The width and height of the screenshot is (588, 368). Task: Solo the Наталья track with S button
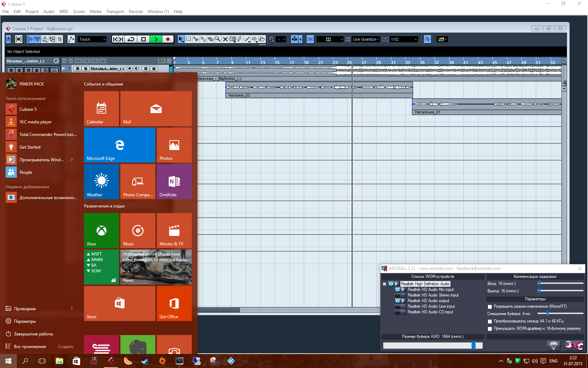pos(85,69)
